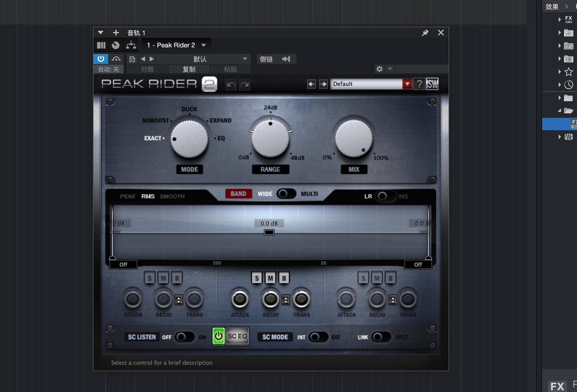Image resolution: width=577 pixels, height=392 pixels.
Task: Expand the arrow next to settings gear
Action: (390, 69)
